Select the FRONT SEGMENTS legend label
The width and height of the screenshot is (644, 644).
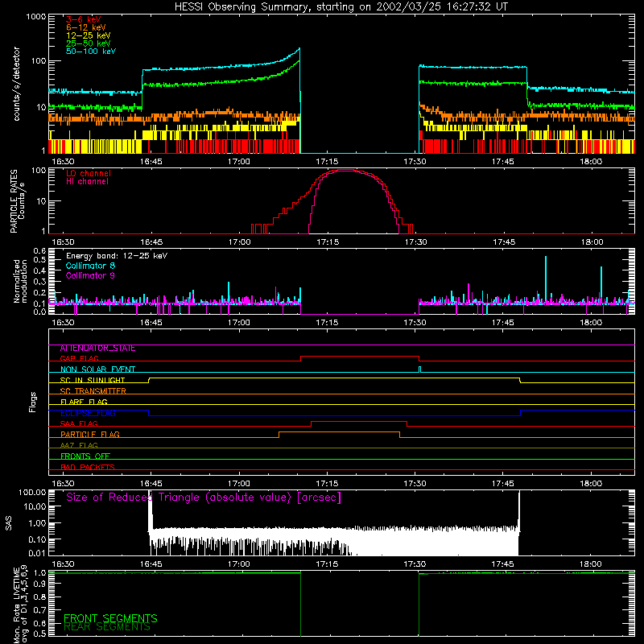(x=110, y=618)
